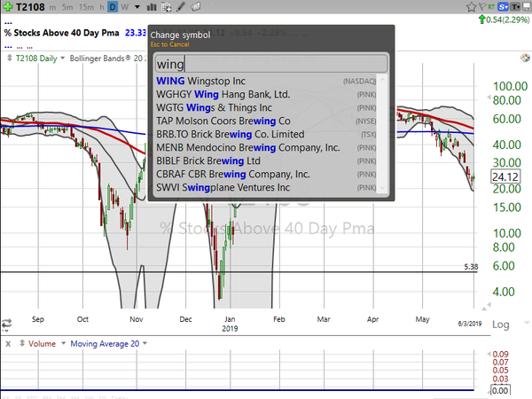Select TAP Molson Coors Brewing Co
The width and height of the screenshot is (532, 399).
[266, 121]
